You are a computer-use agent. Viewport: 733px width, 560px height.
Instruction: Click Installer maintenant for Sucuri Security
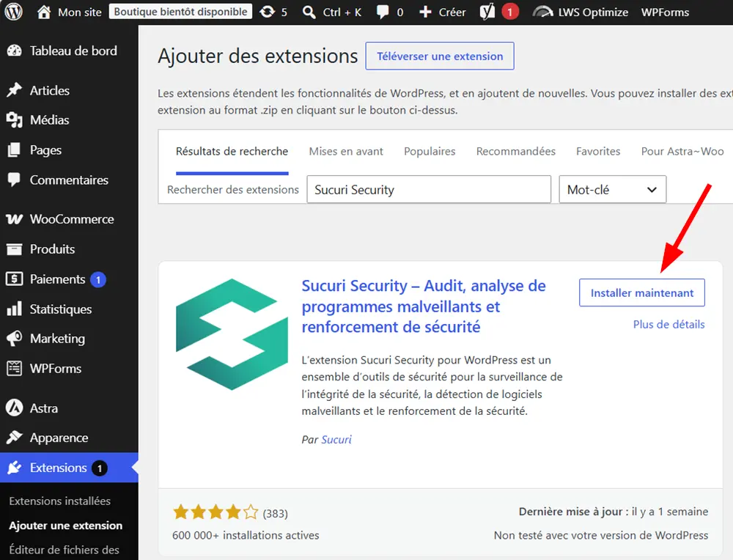[642, 292]
